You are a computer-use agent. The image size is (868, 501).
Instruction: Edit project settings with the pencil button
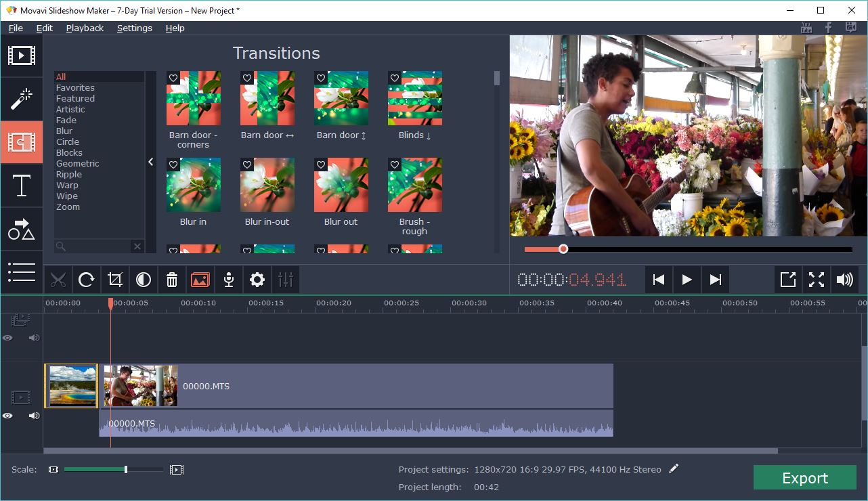pos(674,469)
